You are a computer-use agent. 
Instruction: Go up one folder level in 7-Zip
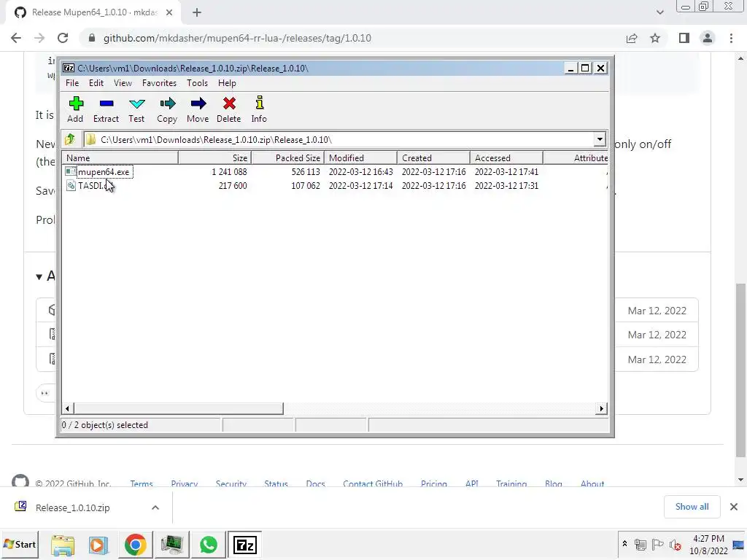click(71, 139)
